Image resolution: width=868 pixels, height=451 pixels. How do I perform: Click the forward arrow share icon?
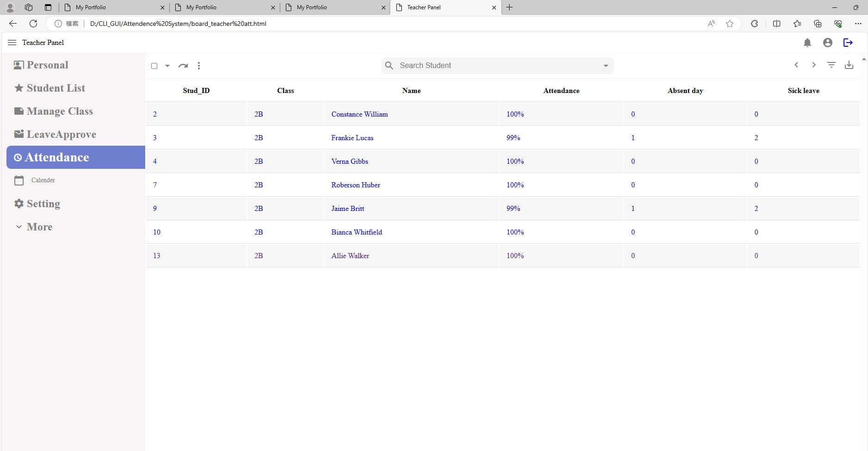pyautogui.click(x=183, y=66)
